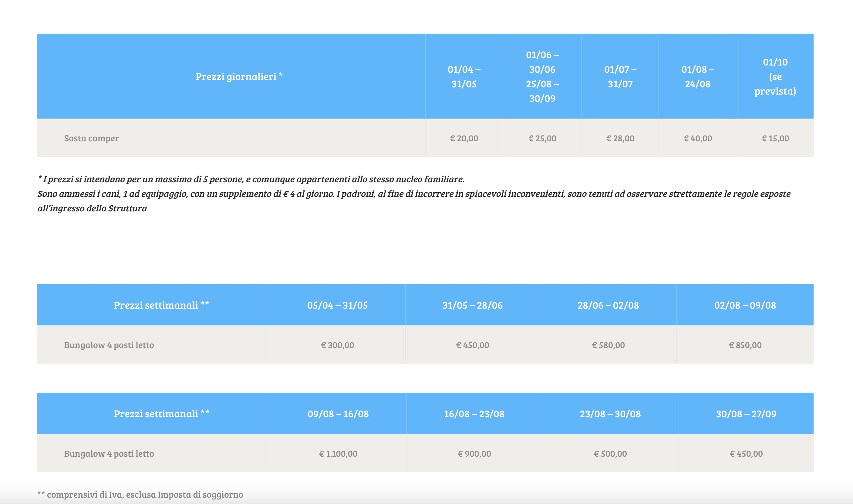The height and width of the screenshot is (504, 853).
Task: Select the 30/08 – 27/09 column header
Action: point(746,414)
